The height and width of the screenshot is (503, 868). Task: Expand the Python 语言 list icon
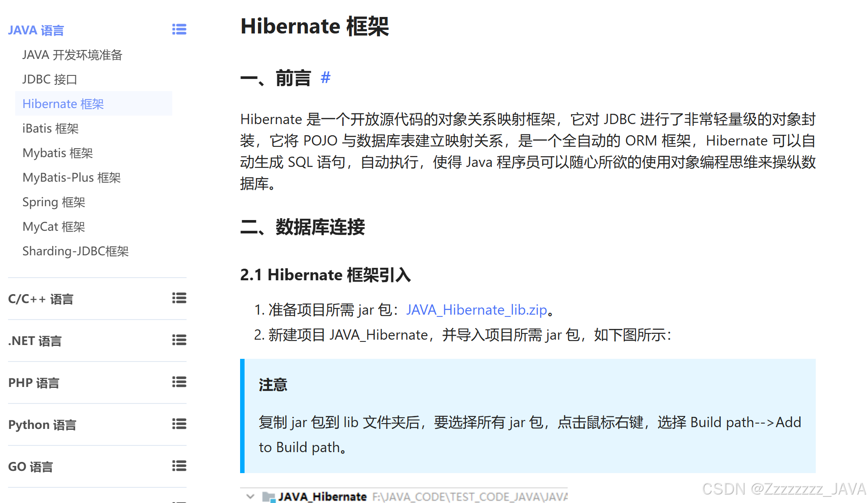pos(179,424)
